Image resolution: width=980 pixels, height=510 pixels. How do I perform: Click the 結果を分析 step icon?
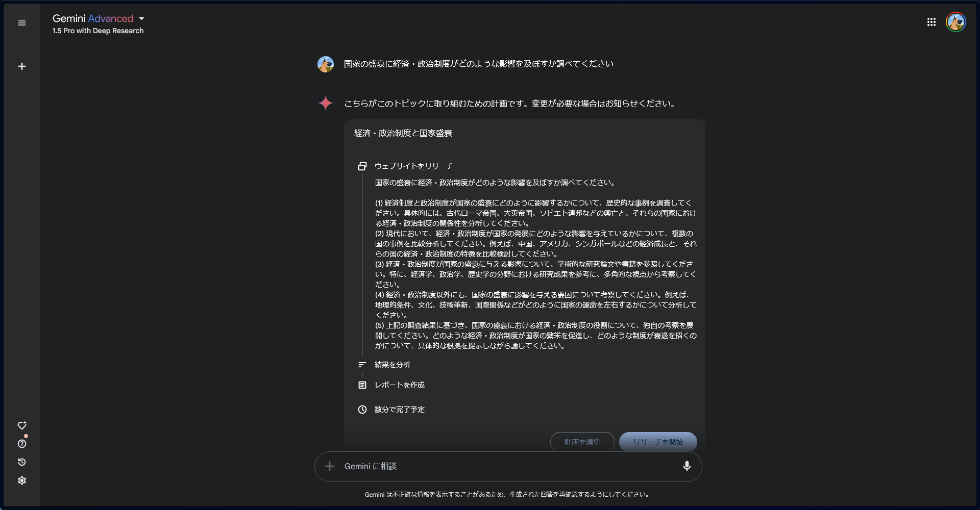click(362, 365)
